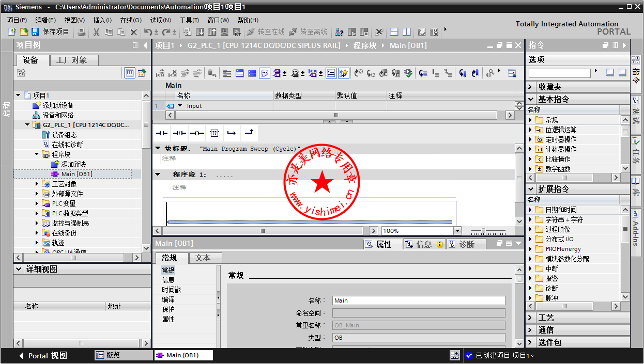This screenshot has height=364, width=644.
Task: Expand the PLC 变量 tree node
Action: tap(37, 203)
